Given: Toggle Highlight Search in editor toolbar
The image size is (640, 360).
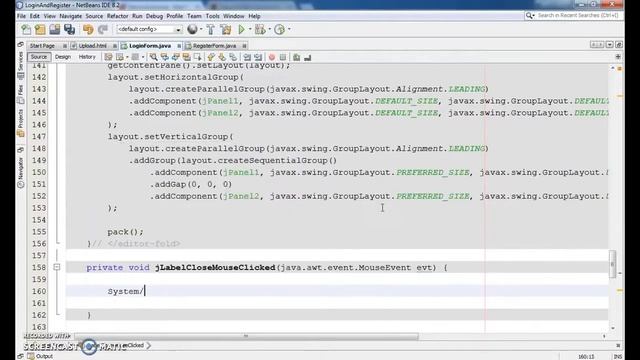Looking at the screenshot, I should click(x=187, y=57).
